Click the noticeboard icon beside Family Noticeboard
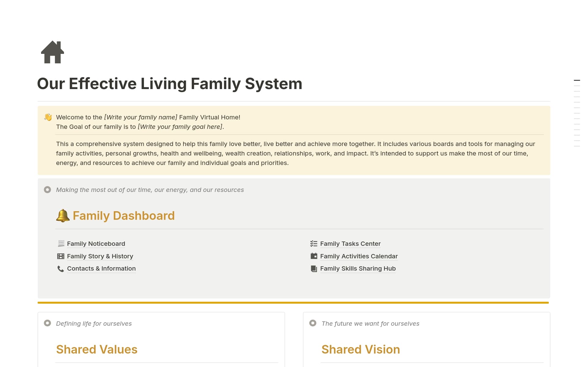Screen dimensions: 588x367 pyautogui.click(x=61, y=244)
